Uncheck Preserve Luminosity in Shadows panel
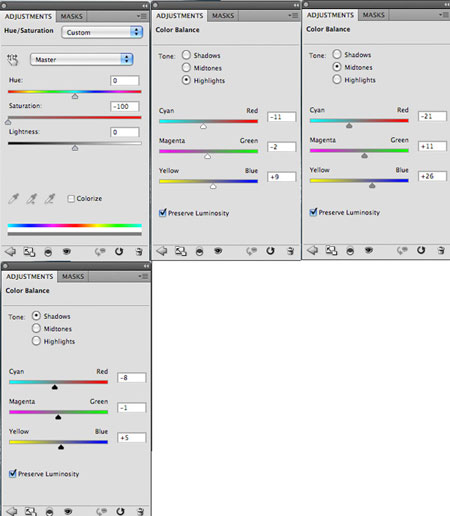This screenshot has height=516, width=450. (x=13, y=473)
